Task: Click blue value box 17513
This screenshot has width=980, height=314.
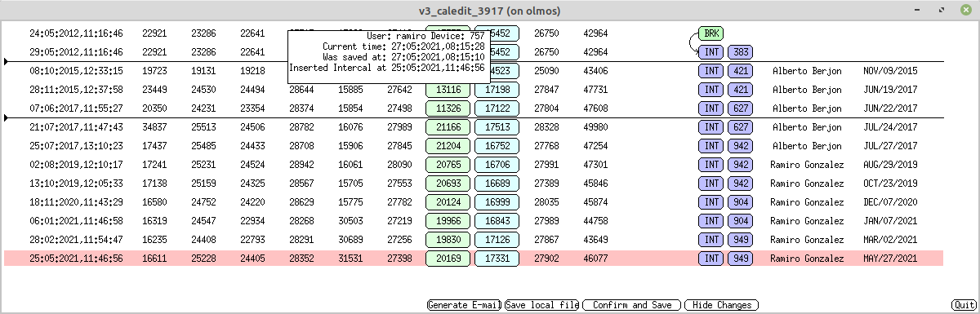Action: click(497, 127)
